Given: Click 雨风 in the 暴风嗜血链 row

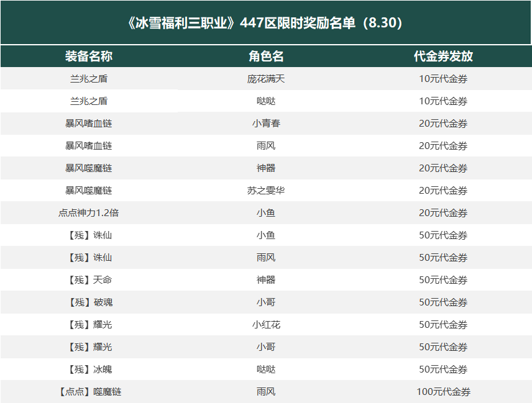Looking at the screenshot, I should [x=266, y=146].
